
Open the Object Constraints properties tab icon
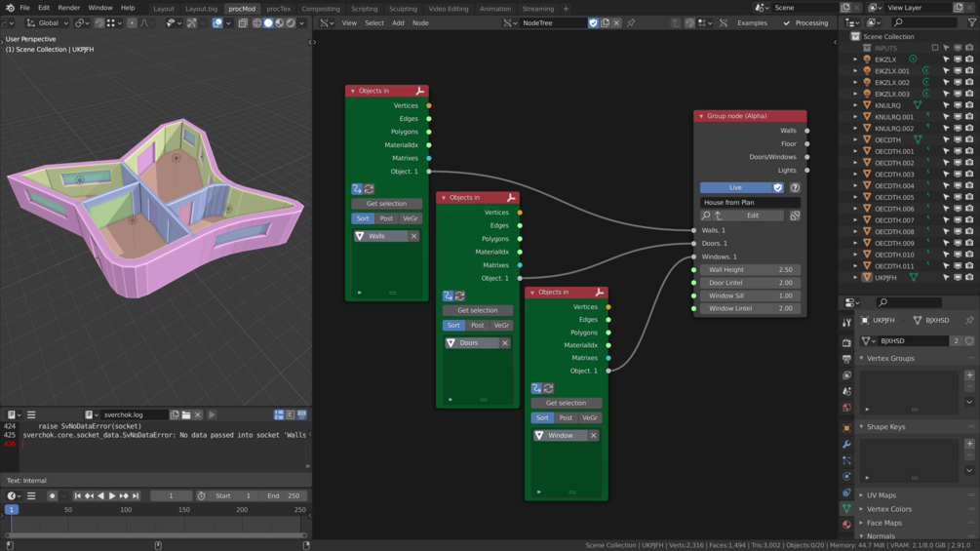tap(846, 492)
